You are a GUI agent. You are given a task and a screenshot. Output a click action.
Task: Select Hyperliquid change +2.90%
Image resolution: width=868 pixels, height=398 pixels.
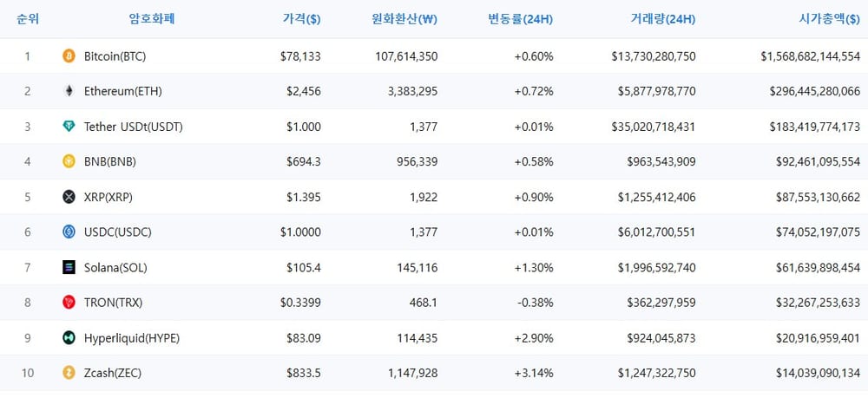pyautogui.click(x=534, y=338)
